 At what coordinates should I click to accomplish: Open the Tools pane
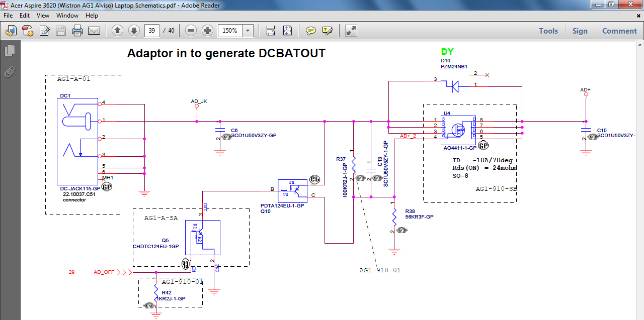coord(548,31)
